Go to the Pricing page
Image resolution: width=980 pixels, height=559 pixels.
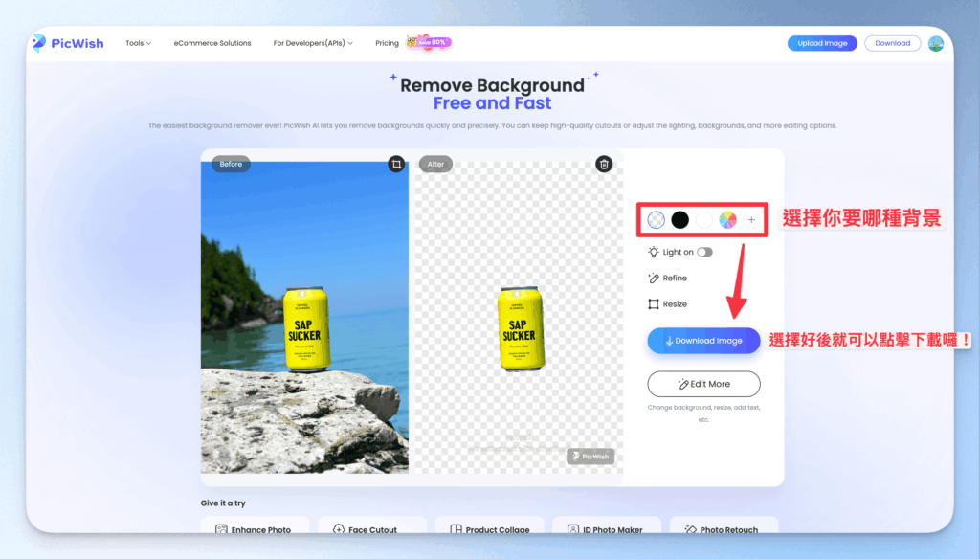coord(387,43)
